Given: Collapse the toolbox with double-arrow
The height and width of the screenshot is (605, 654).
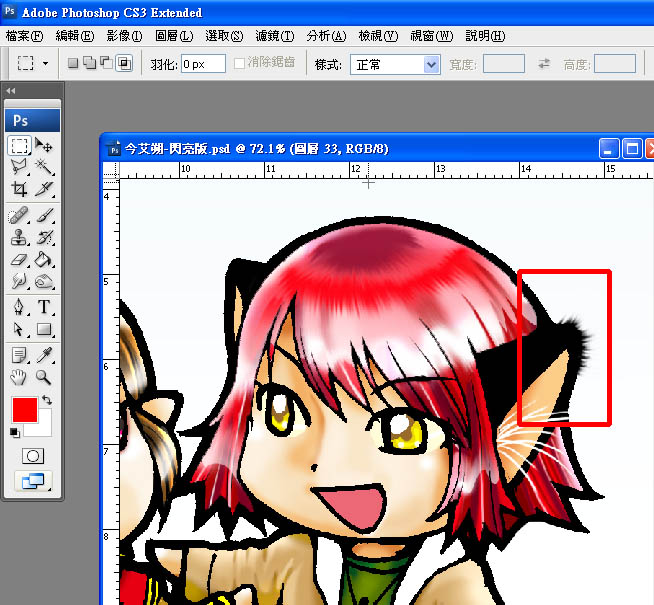Looking at the screenshot, I should click(x=11, y=90).
